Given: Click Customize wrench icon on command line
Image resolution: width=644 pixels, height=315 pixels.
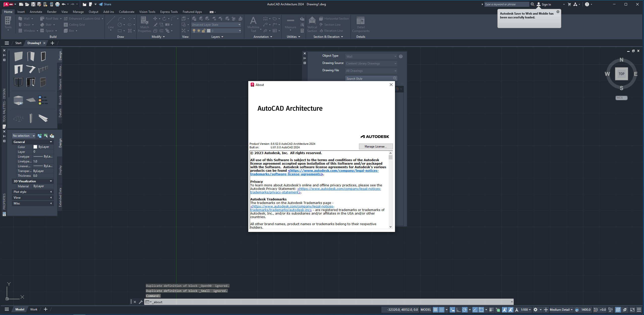Looking at the screenshot, I should (x=141, y=302).
